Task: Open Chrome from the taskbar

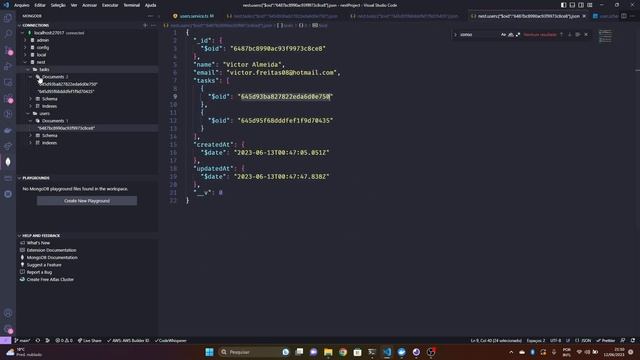Action: 343,352
